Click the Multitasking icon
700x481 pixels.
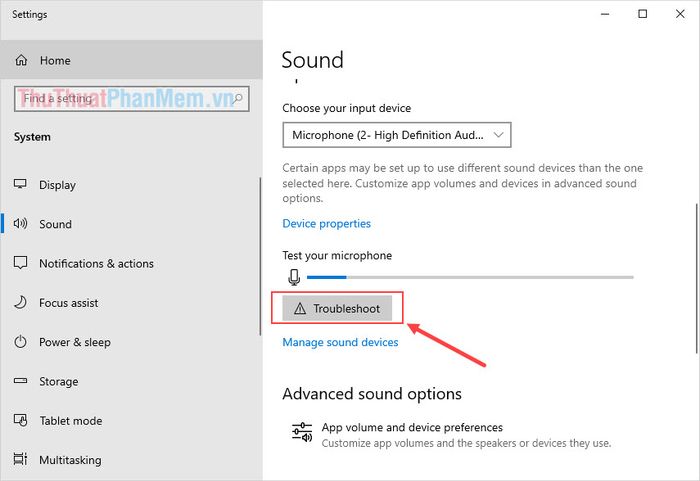(21, 459)
